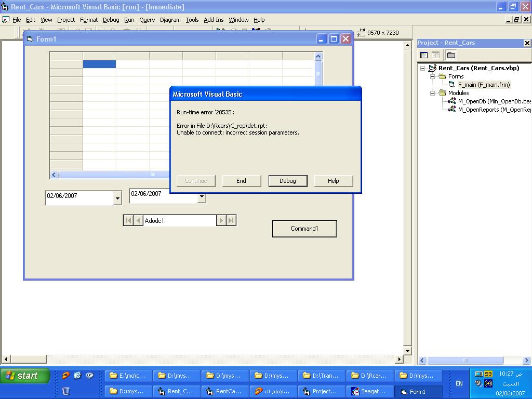Toggle Folders icon in Project panel
The width and height of the screenshot is (532, 399).
(451, 55)
